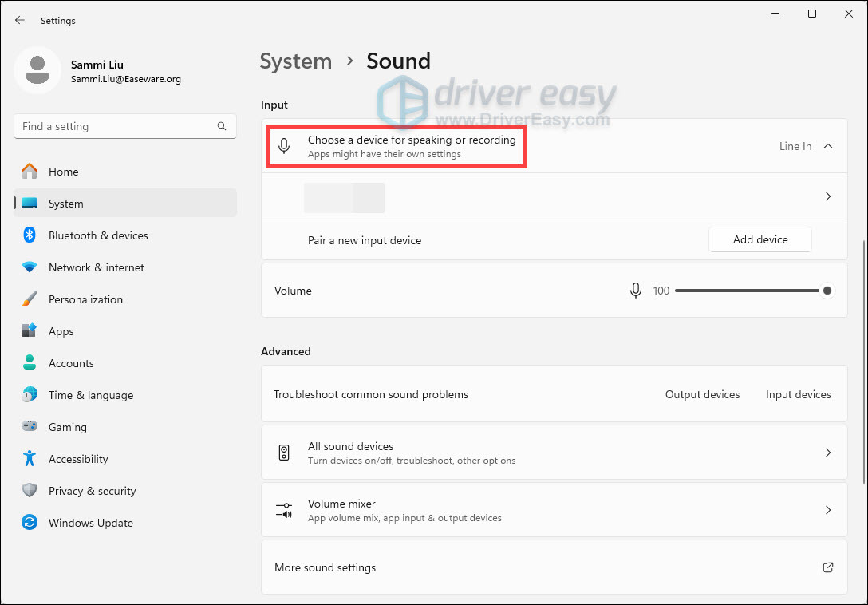Click the Accounts person icon
This screenshot has width=868, height=605.
pyautogui.click(x=30, y=362)
